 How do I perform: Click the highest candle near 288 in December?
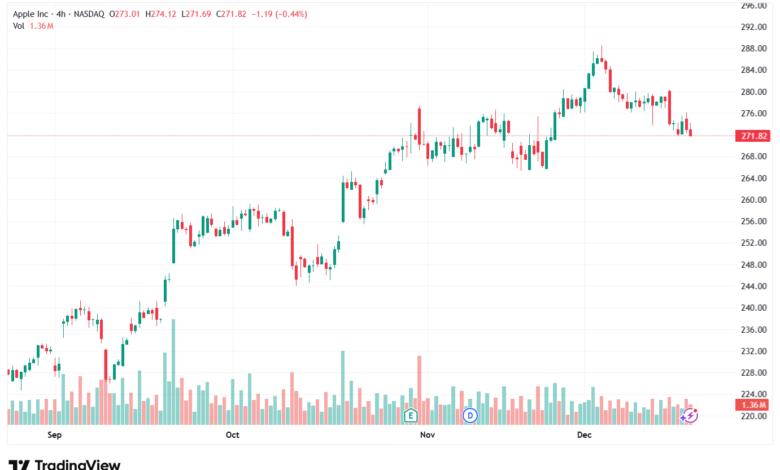[602, 54]
